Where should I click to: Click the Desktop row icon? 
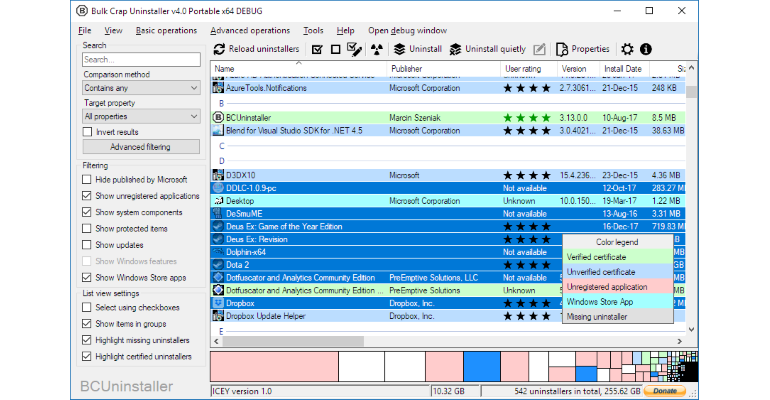[x=218, y=201]
